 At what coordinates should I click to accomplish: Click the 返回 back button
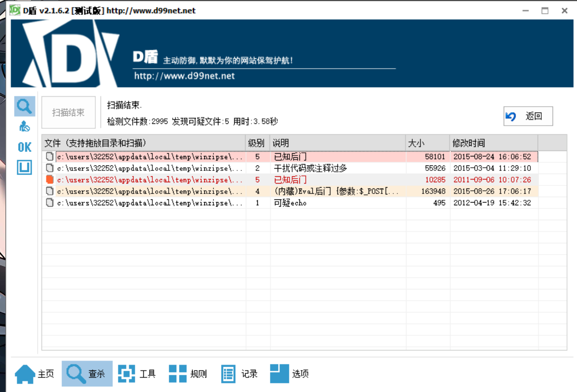[528, 116]
